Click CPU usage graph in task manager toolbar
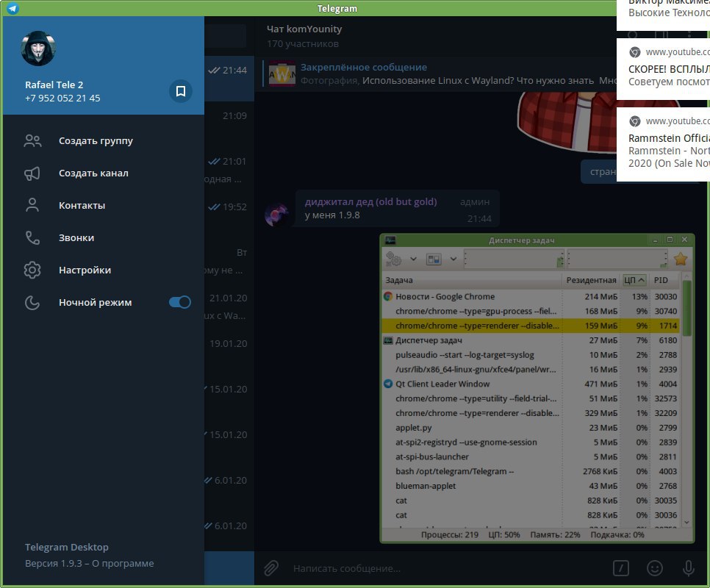 [x=514, y=259]
